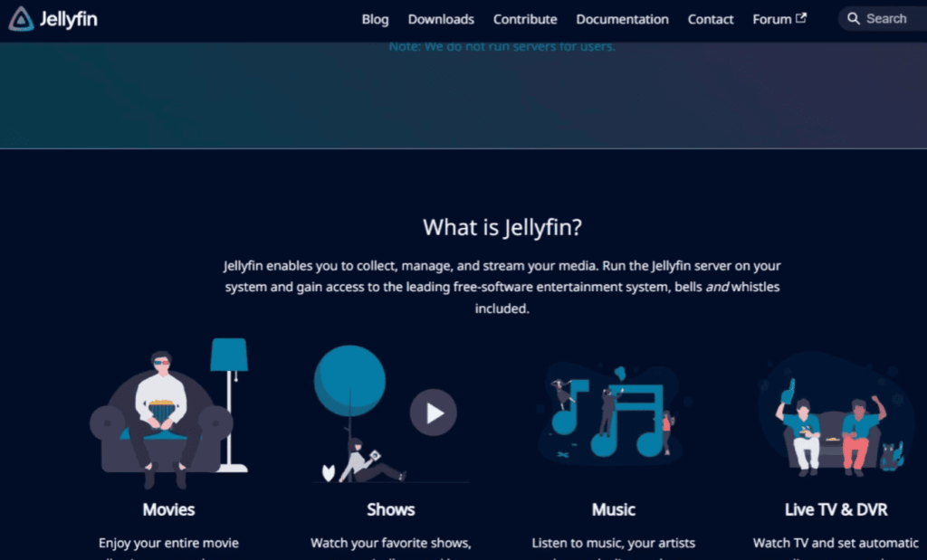
Task: Click the Music heading
Action: pyautogui.click(x=614, y=509)
